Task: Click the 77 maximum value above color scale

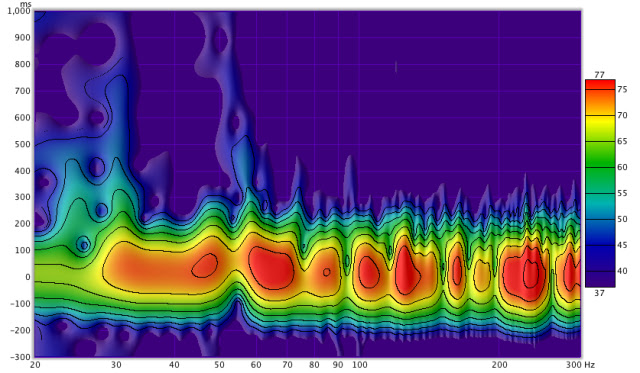Action: click(x=599, y=75)
